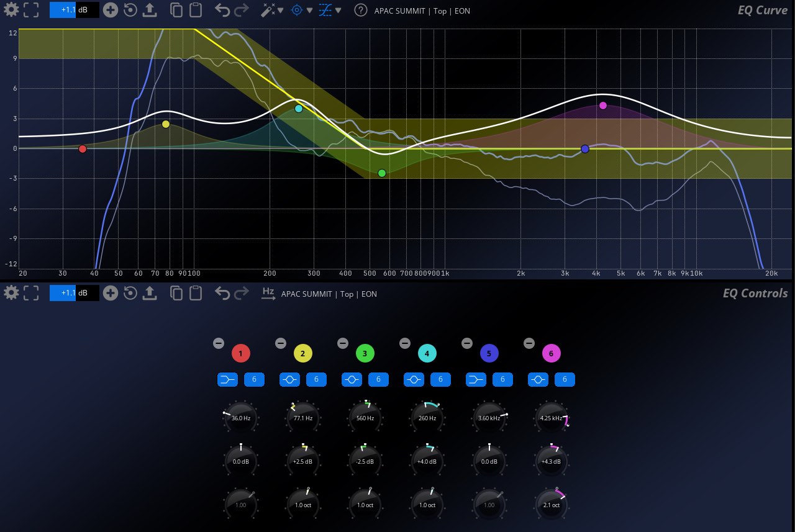Paste EQ settings in EQ Controls toolbar
The height and width of the screenshot is (532, 795).
pos(196,293)
